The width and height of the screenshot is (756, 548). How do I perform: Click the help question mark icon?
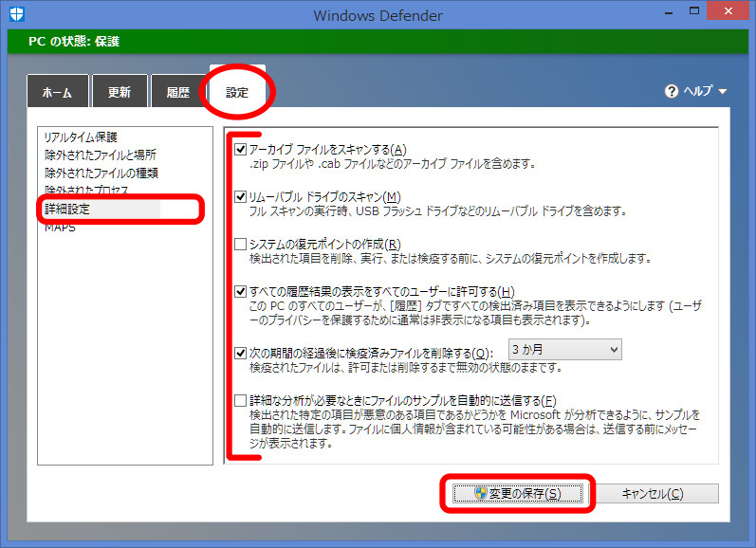[x=672, y=91]
